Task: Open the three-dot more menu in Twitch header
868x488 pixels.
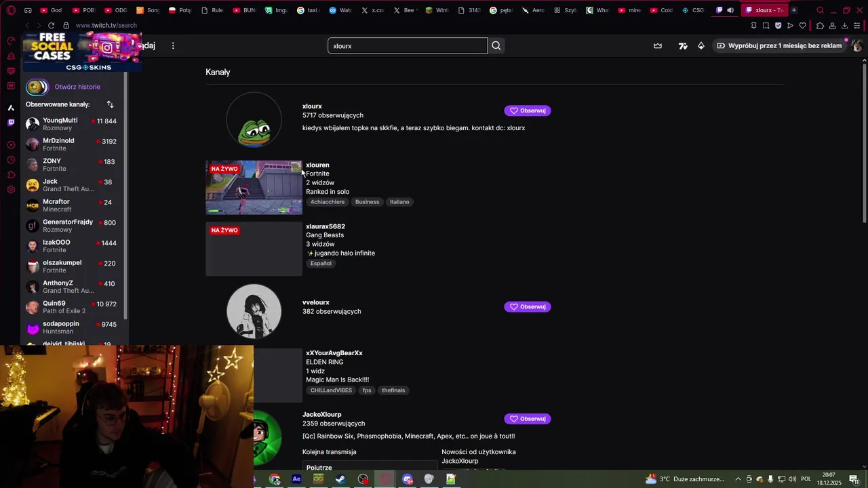Action: (173, 45)
